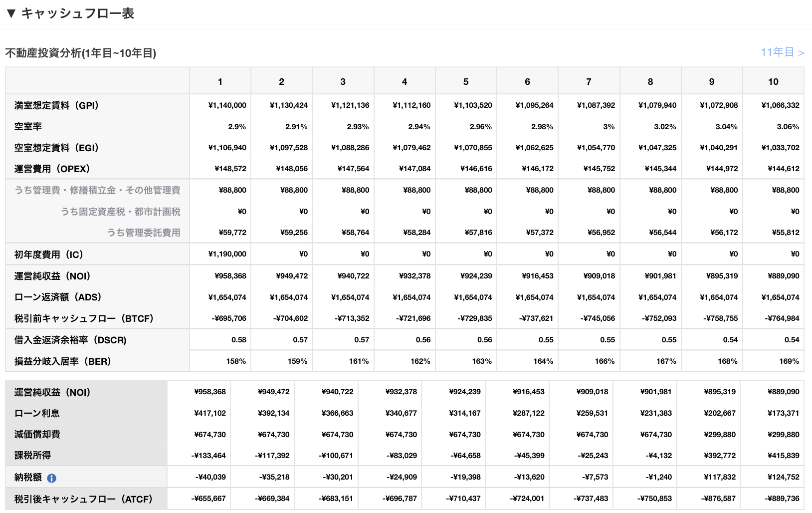Click management fee ¥59,772 cell
The width and height of the screenshot is (812, 513).
point(232,233)
